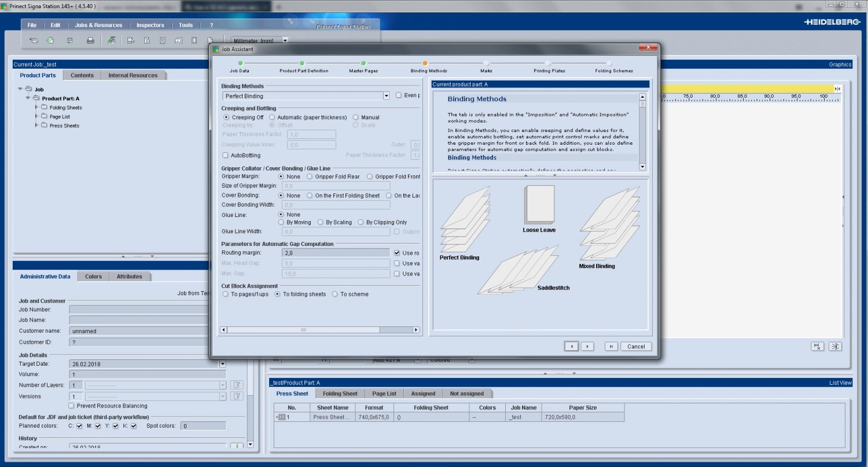
Task: Click the Press Sheets folder icon
Action: point(45,125)
